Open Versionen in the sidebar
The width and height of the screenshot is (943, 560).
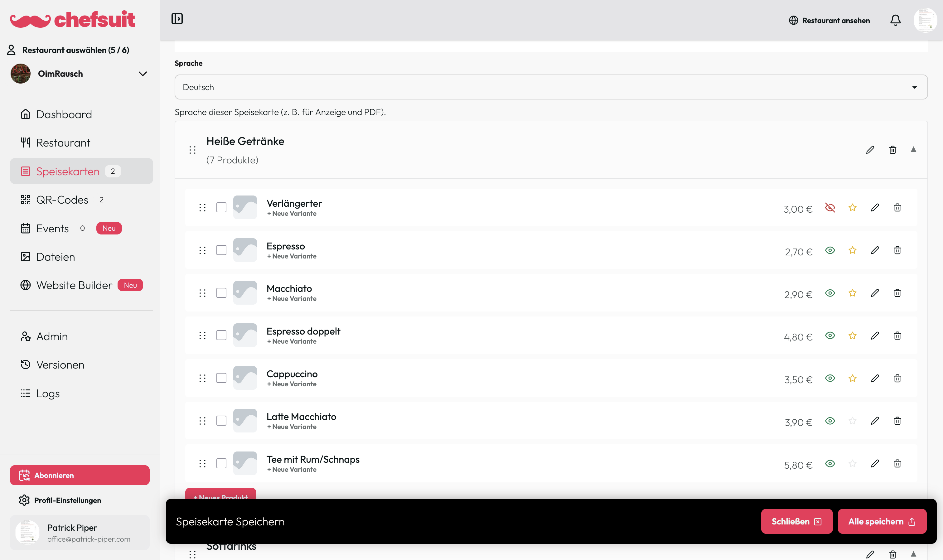point(81,365)
